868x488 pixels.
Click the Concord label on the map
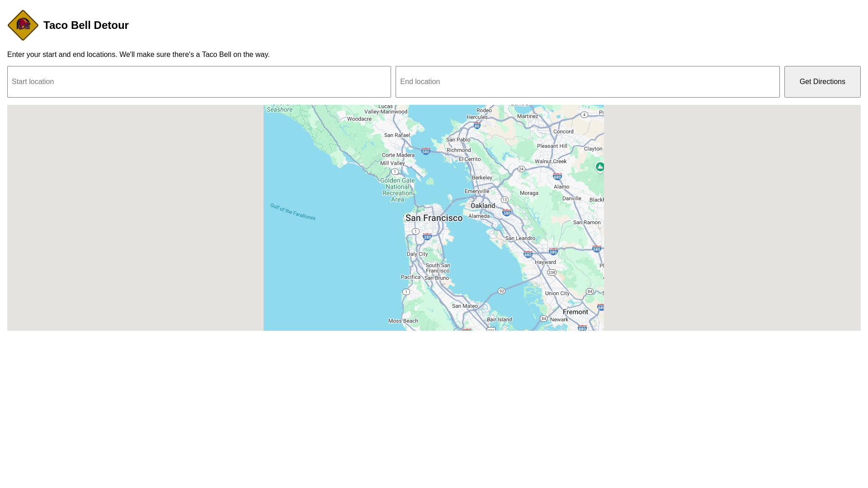[x=563, y=132]
